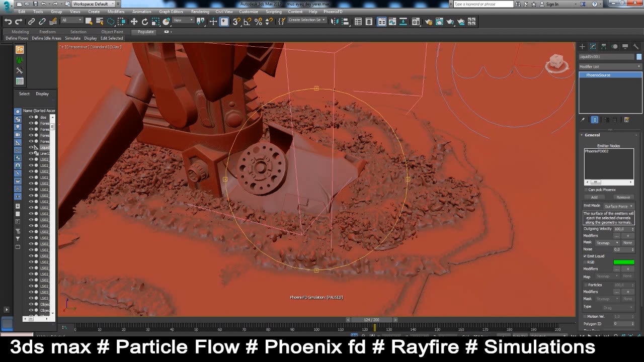Switch to the Object Paint ribbon tab
This screenshot has height=362, width=644.
112,32
